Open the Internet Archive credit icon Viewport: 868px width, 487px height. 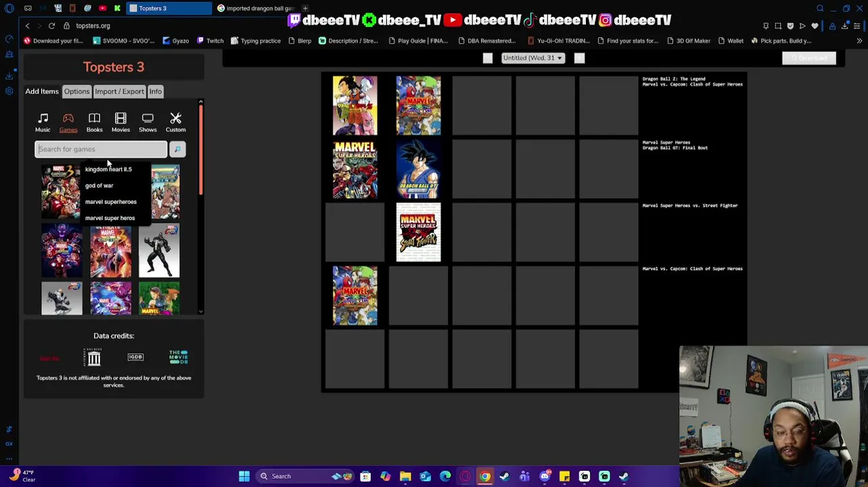pos(93,357)
